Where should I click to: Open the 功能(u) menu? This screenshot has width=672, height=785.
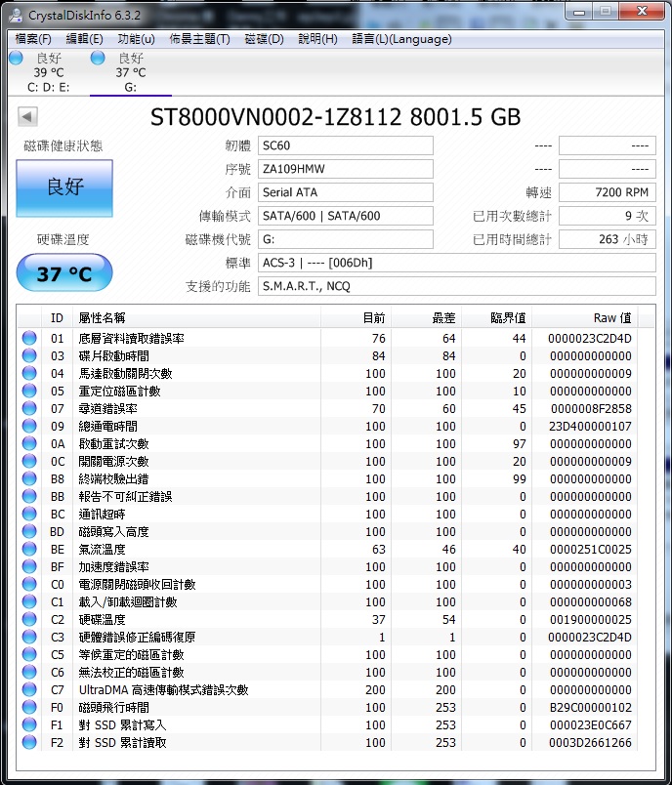coord(136,39)
